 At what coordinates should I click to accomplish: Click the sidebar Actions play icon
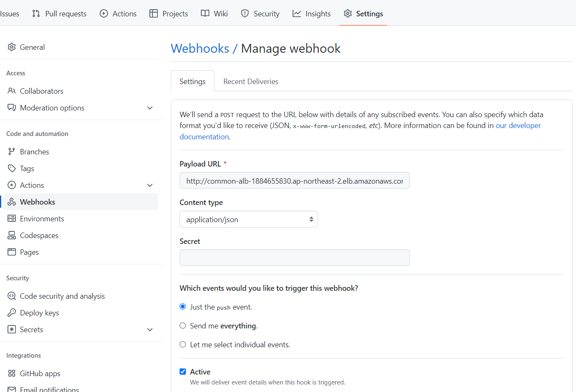12,185
